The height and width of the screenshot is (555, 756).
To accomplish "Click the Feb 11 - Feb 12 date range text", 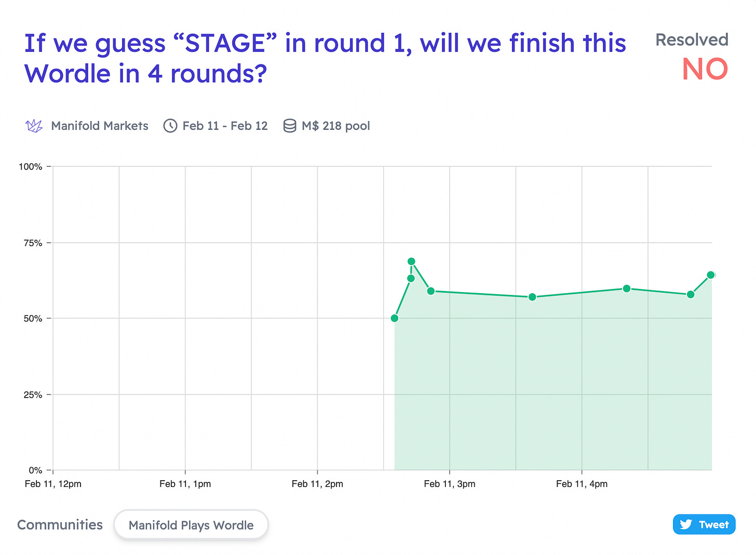I will [x=225, y=126].
